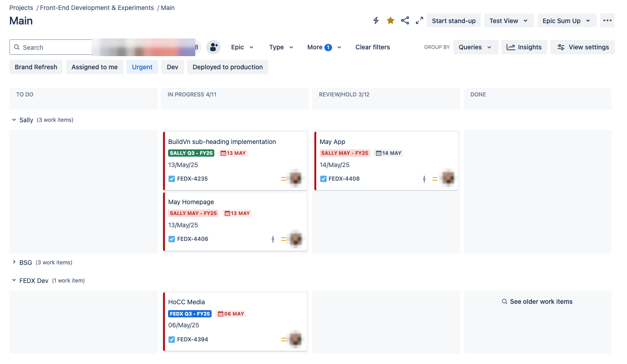Click the Main breadcrumb link
This screenshot has height=364, width=627.
tap(168, 8)
